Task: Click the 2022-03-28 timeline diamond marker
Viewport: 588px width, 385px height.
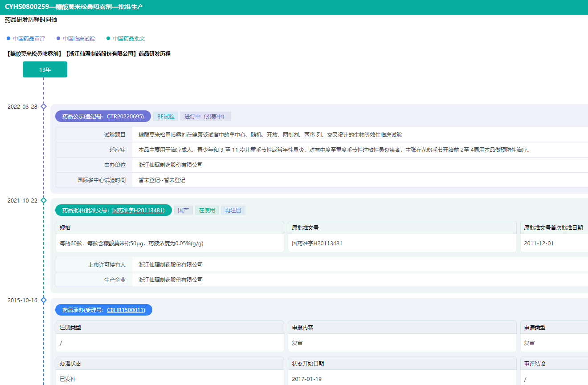Action: point(44,106)
